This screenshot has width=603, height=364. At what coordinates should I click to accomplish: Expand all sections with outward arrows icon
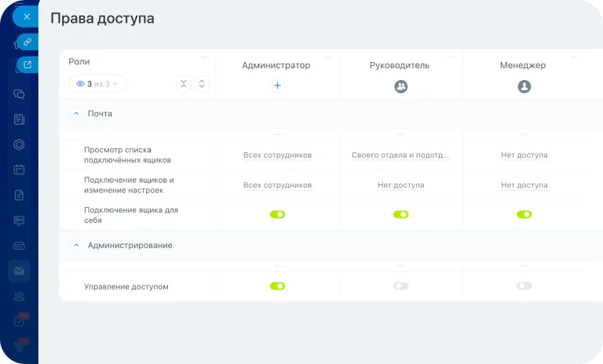[x=202, y=84]
